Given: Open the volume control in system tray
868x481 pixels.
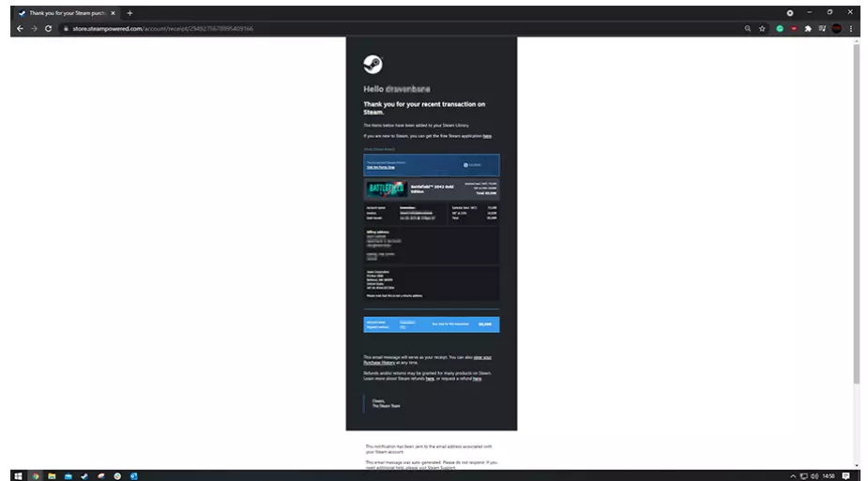Looking at the screenshot, I should coord(814,476).
